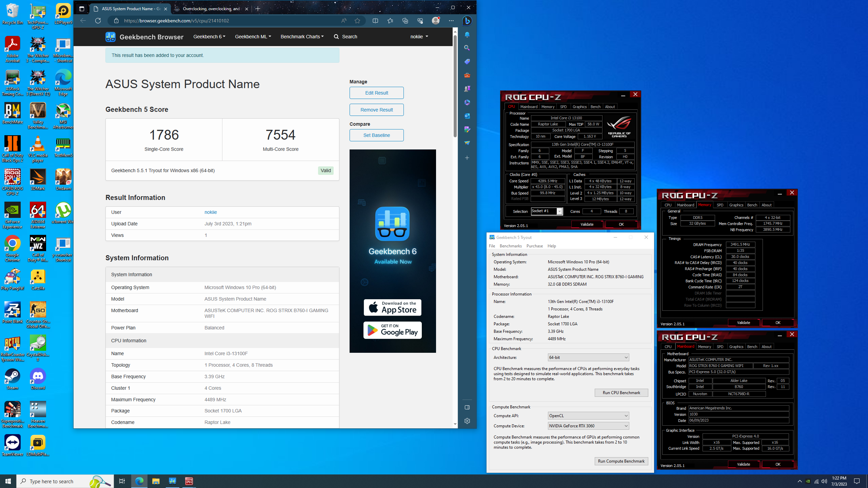Screen dimensions: 868x488
Task: Click Validate in the top CPU-Z window
Action: coord(587,224)
